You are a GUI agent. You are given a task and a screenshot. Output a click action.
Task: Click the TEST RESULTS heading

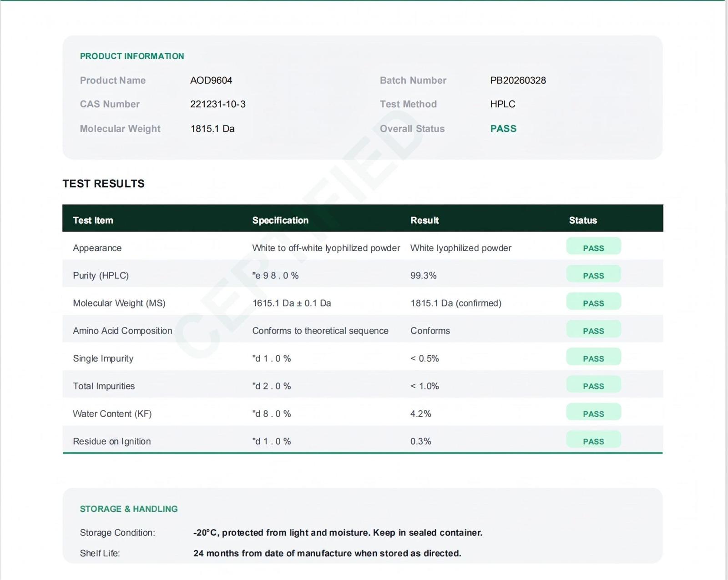(103, 183)
